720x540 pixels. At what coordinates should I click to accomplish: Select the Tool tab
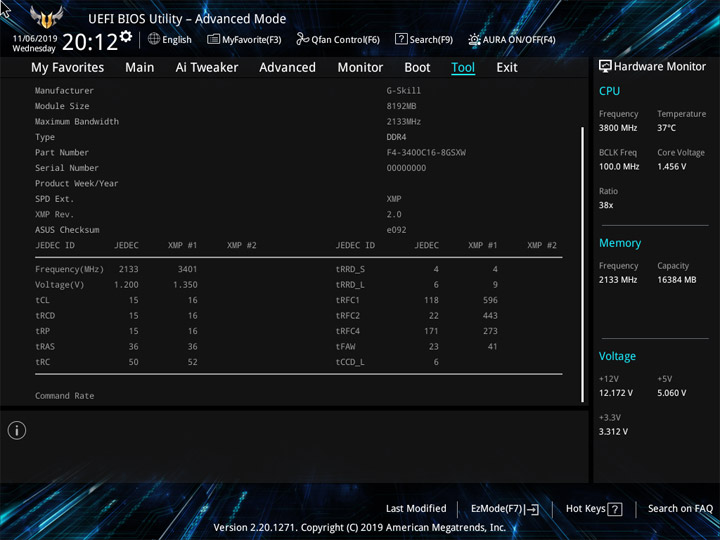pyautogui.click(x=463, y=68)
